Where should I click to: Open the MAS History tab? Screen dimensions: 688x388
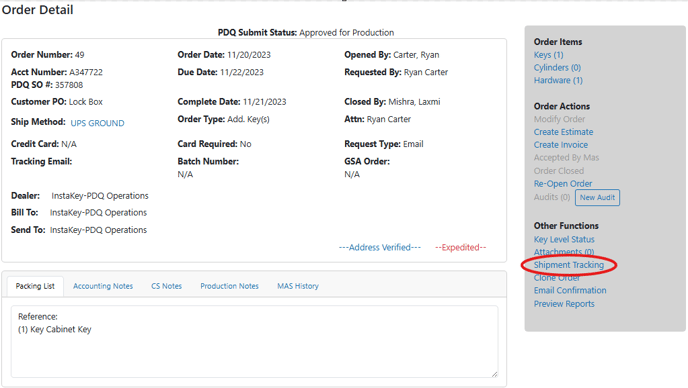point(297,286)
